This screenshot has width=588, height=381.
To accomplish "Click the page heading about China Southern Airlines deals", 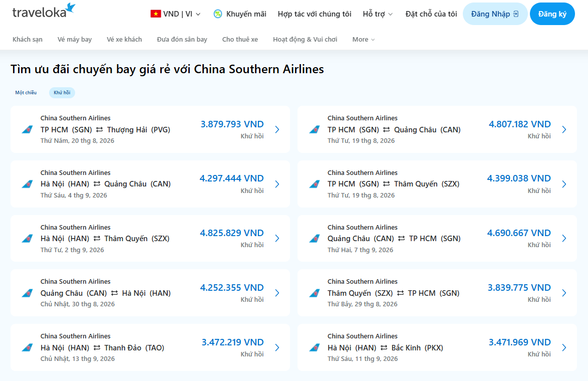I will coord(167,69).
